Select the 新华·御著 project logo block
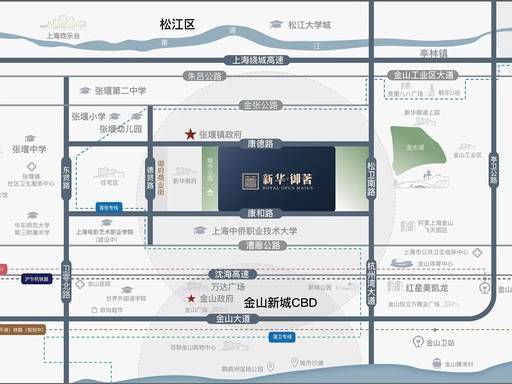512x384 pixels. point(277,179)
